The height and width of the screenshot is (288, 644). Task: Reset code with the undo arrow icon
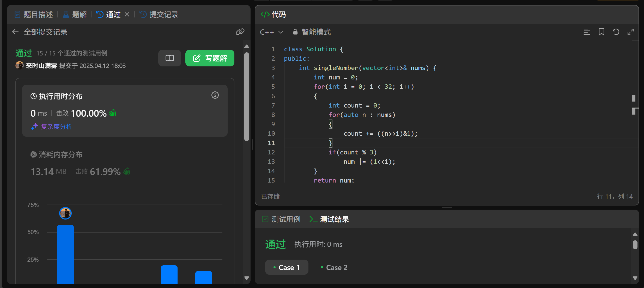pyautogui.click(x=616, y=32)
